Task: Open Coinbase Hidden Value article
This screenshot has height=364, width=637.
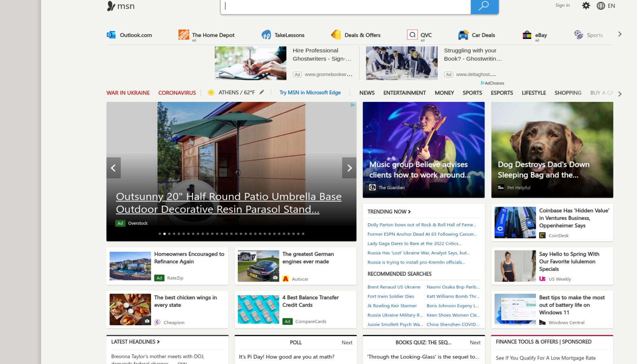Action: click(x=552, y=223)
